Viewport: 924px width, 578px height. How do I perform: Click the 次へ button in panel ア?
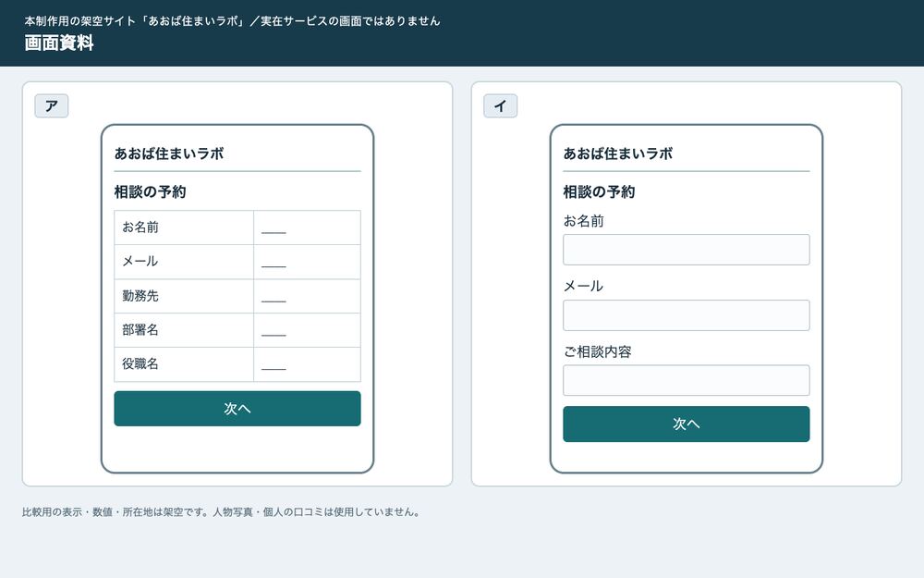[x=237, y=408]
